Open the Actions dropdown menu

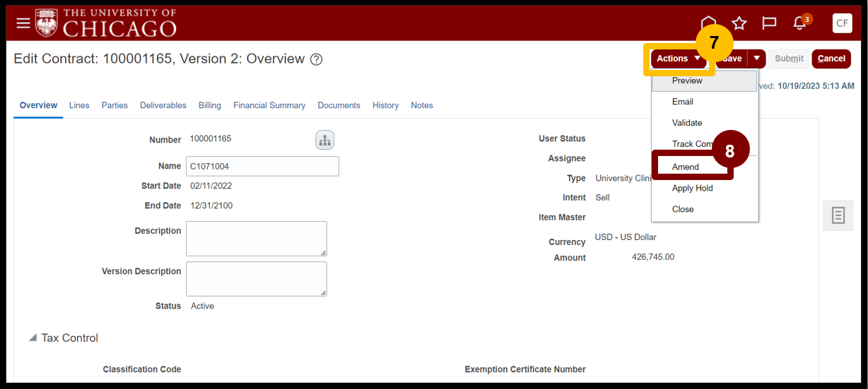tap(678, 59)
